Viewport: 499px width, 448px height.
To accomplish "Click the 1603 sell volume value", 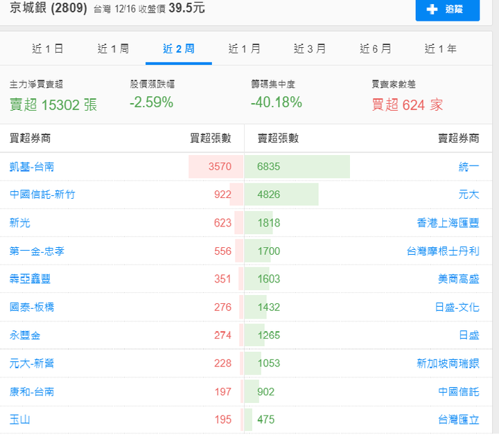I will point(269,279).
